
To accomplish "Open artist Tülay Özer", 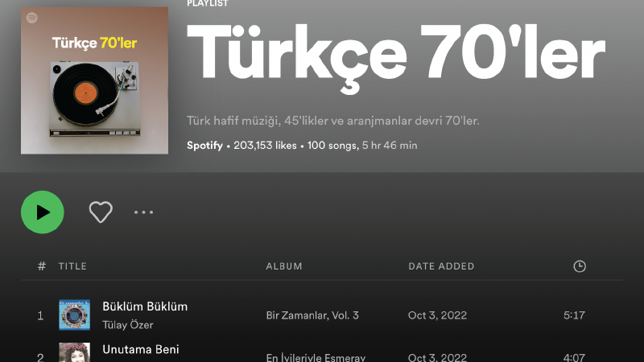I will pyautogui.click(x=128, y=325).
